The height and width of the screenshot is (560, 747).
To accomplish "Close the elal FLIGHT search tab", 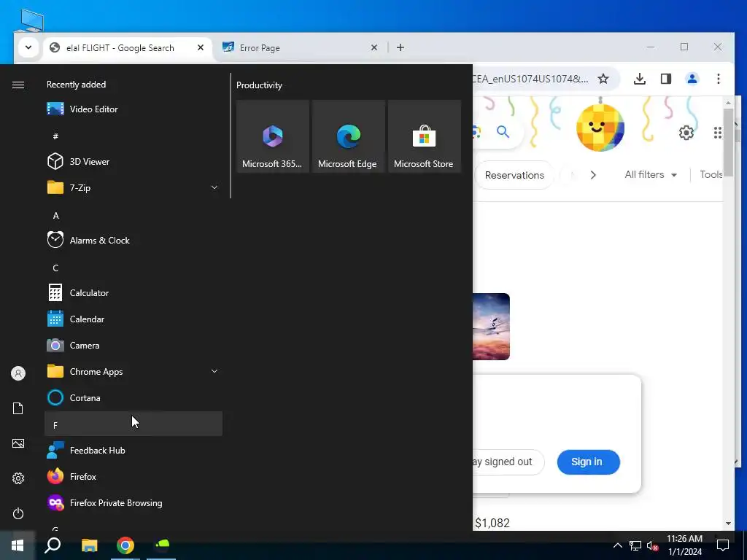I will [x=201, y=47].
